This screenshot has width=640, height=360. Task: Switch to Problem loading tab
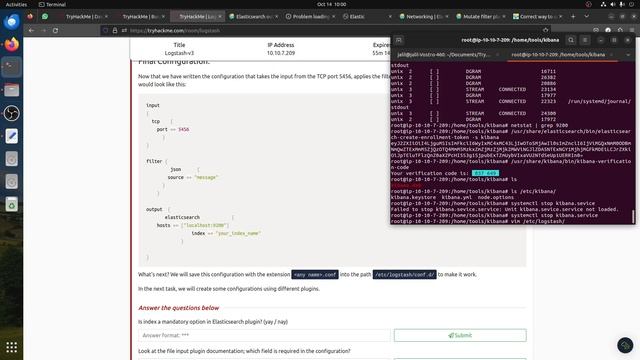(310, 16)
